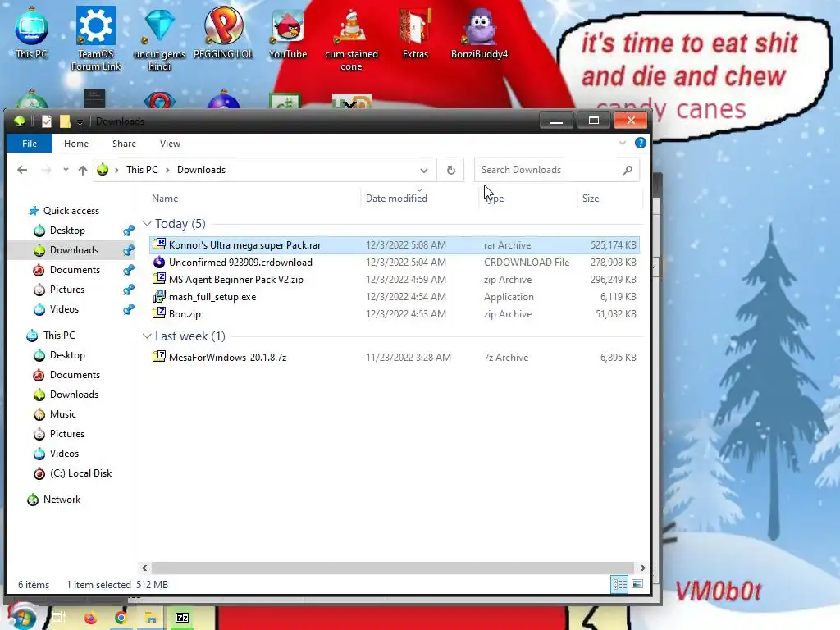Sort files by the Size column
Screen dimensions: 840x630
coord(591,199)
